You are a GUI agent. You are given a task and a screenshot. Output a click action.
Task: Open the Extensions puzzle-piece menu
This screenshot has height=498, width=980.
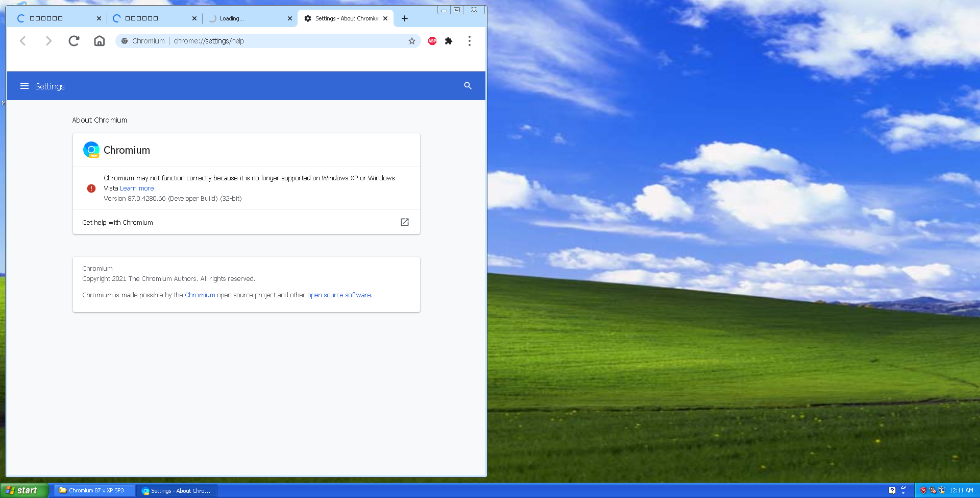click(x=449, y=41)
